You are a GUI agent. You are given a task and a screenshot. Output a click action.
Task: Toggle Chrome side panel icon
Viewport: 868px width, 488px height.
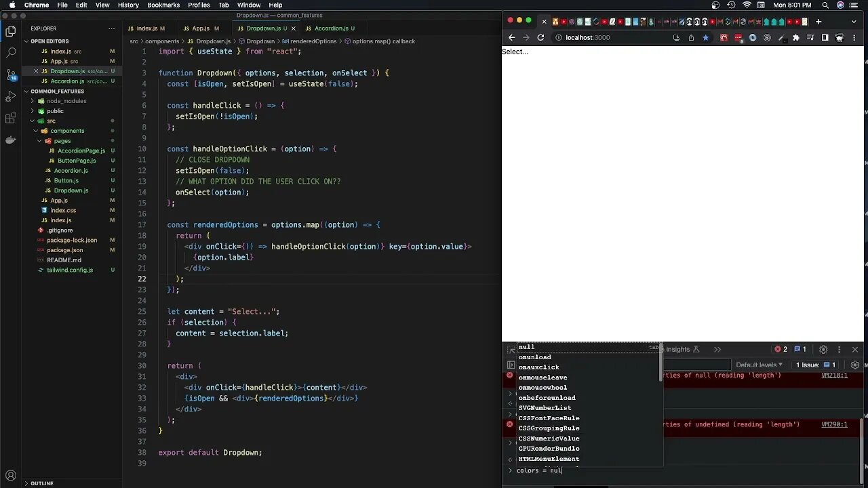tap(825, 37)
